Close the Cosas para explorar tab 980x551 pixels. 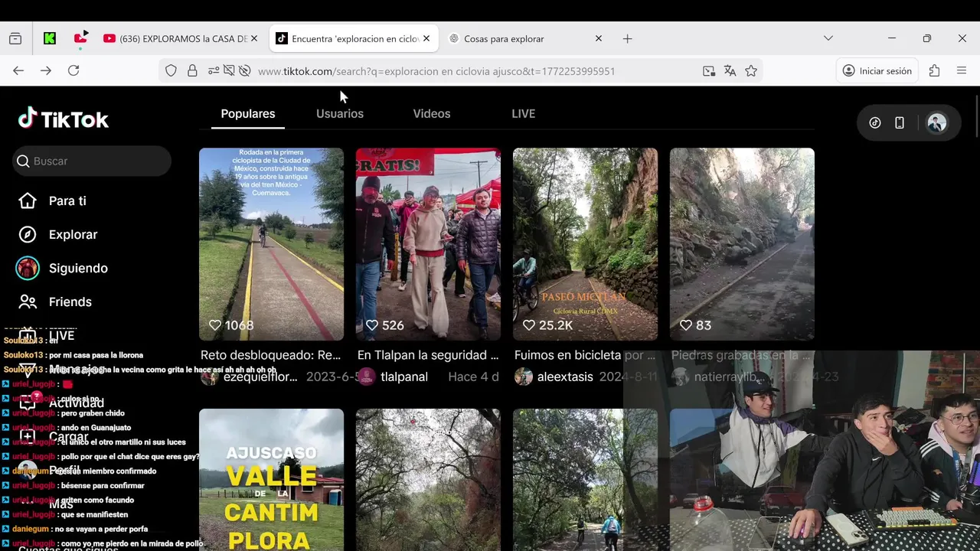(x=599, y=39)
